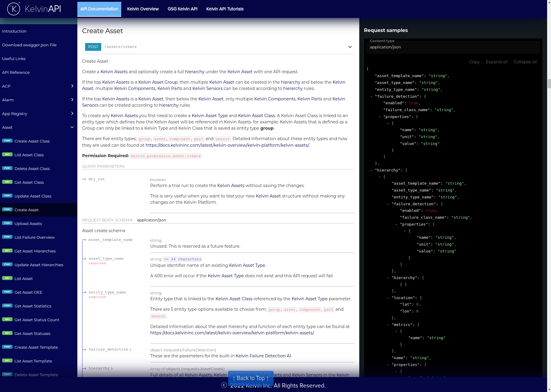Viewport: 551px width, 392px height.
Task: Click the Copy button in Request samples
Action: coord(474,62)
